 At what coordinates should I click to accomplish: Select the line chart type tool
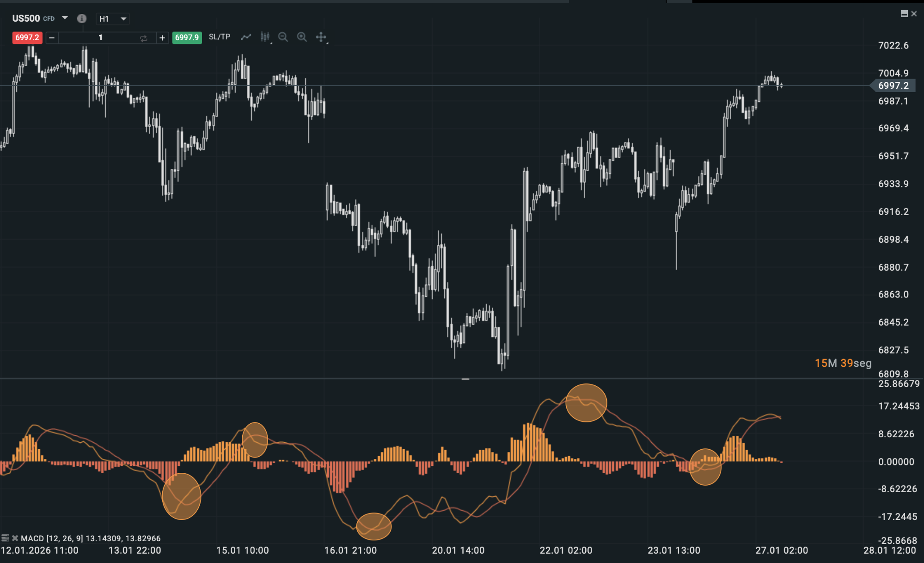click(x=245, y=37)
